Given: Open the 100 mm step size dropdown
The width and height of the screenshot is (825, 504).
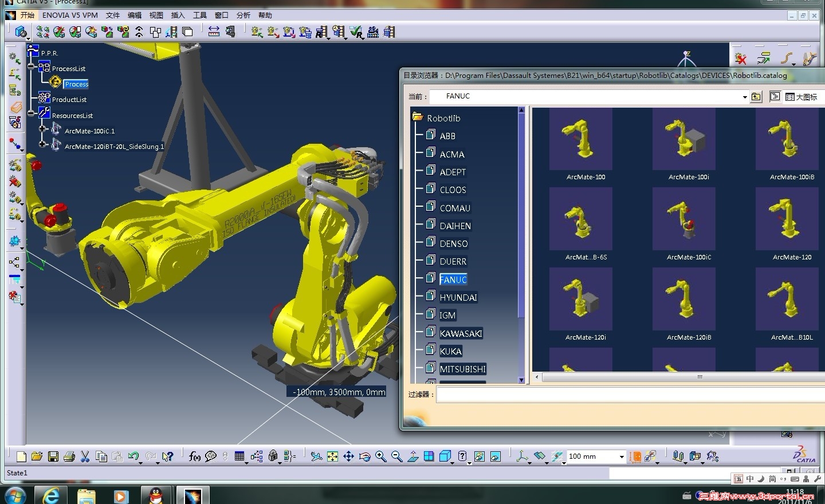Looking at the screenshot, I should click(622, 456).
